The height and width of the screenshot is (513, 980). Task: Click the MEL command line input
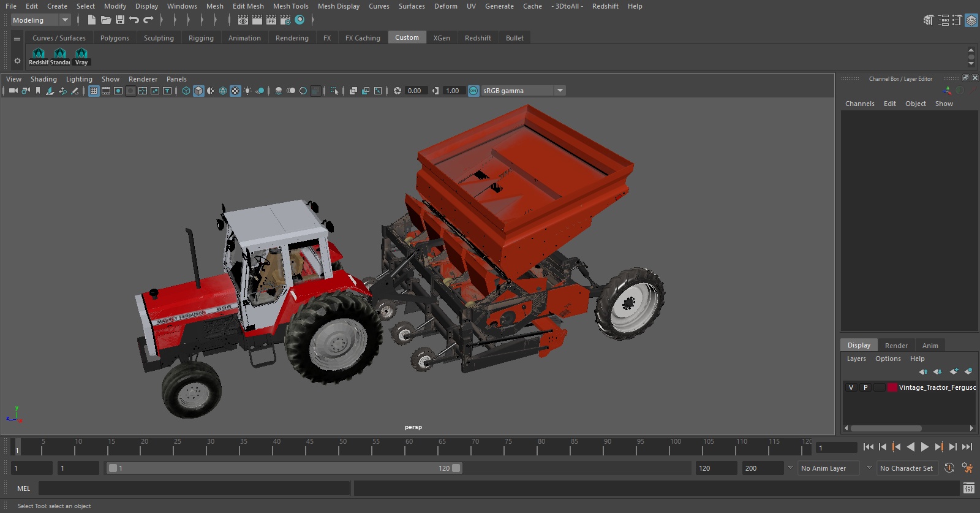tap(194, 488)
